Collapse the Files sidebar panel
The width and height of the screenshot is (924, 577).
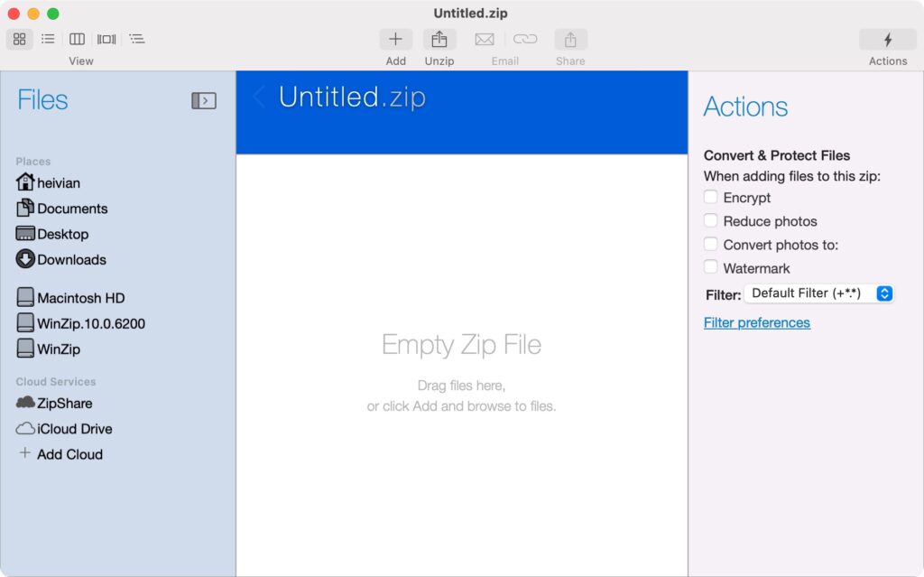coord(205,100)
